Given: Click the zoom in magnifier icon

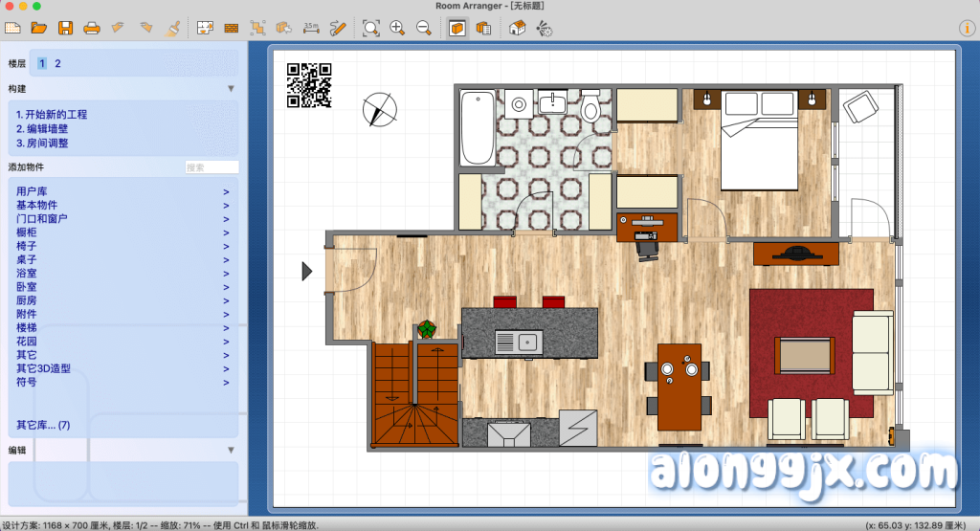Looking at the screenshot, I should point(397,28).
